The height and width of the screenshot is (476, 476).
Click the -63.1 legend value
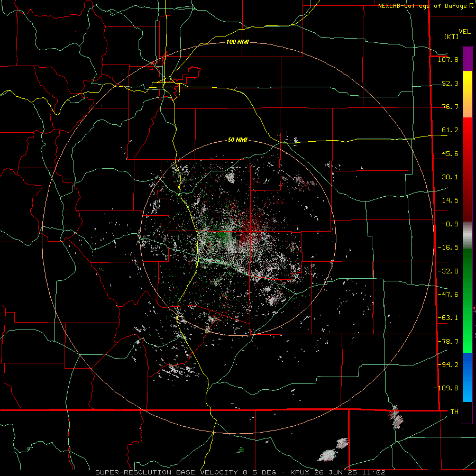(x=448, y=318)
